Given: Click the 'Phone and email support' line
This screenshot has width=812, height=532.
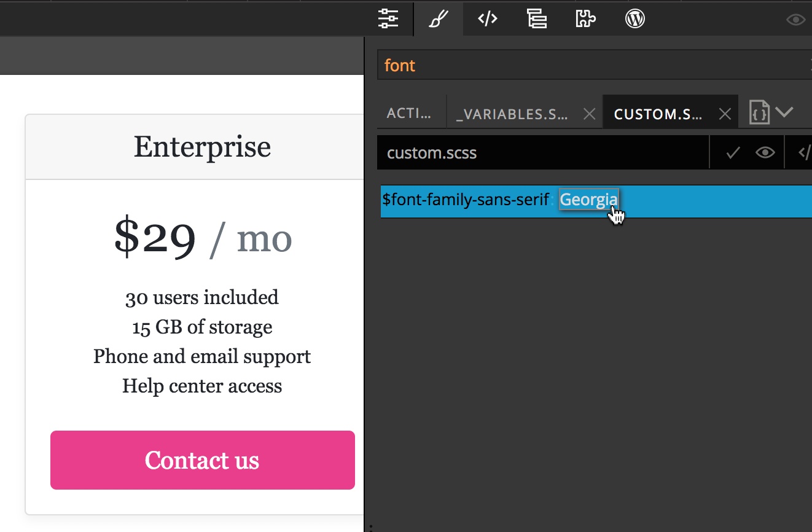Looking at the screenshot, I should 202,356.
